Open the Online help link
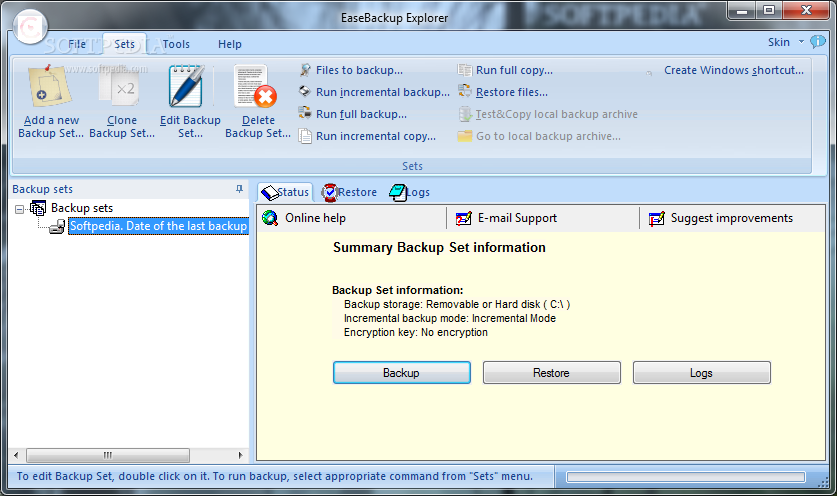837x496 pixels. pos(315,218)
